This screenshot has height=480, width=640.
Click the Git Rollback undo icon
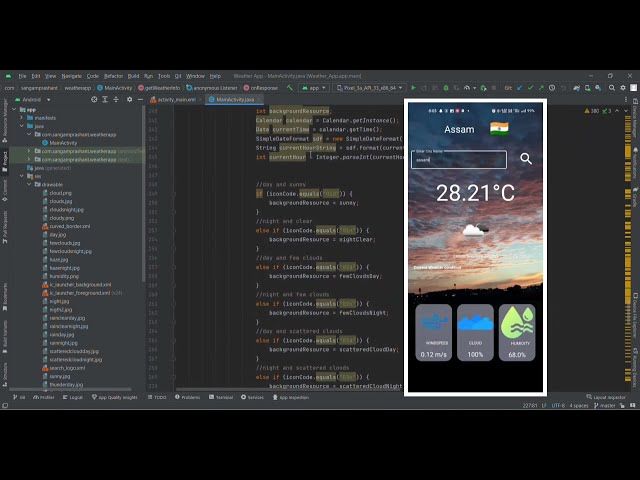coord(563,88)
